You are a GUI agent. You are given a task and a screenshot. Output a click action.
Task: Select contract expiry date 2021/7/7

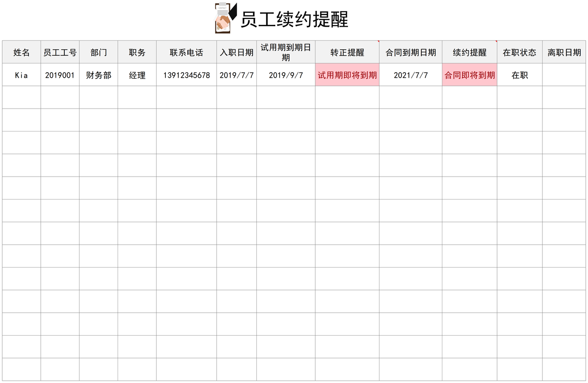[411, 75]
